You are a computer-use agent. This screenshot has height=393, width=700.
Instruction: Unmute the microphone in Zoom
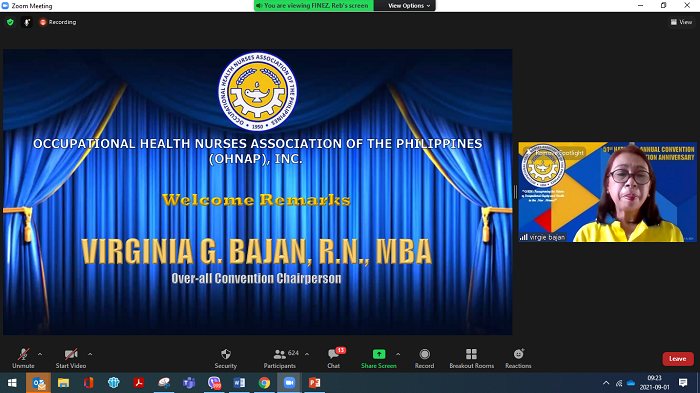23,359
